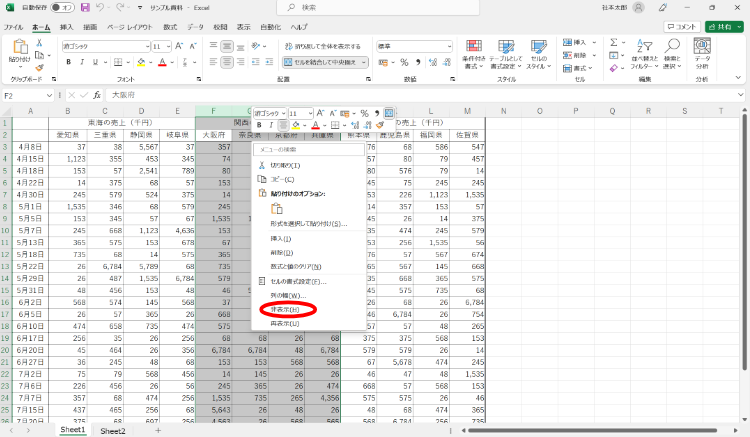Click the search box in title bar
The height and width of the screenshot is (437, 750).
click(378, 8)
